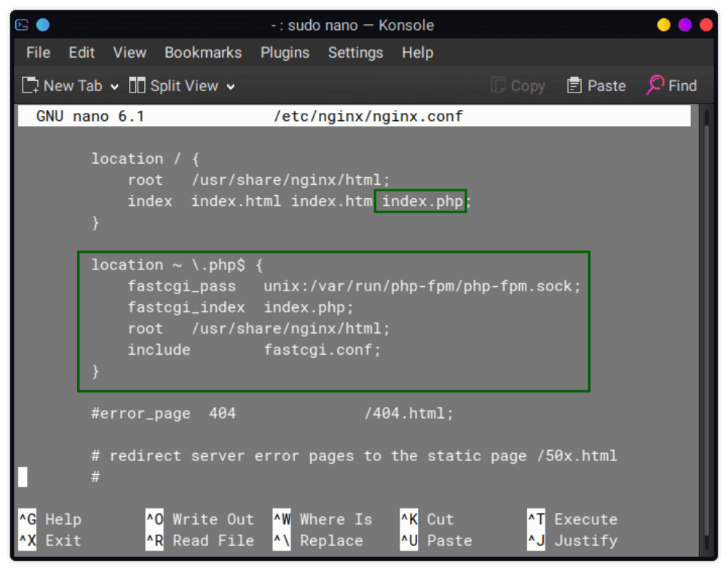The image size is (728, 571).
Task: Click the ^X Exit shortcut
Action: click(x=50, y=540)
